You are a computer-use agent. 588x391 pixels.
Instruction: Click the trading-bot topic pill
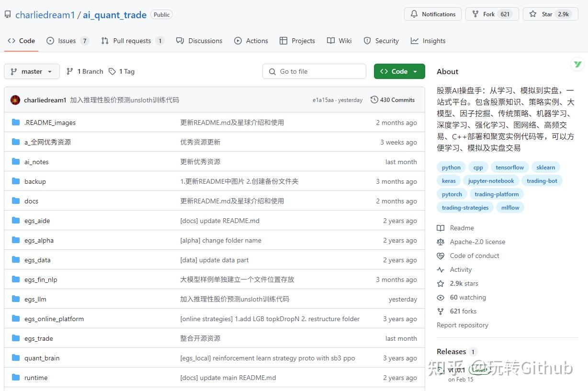(x=542, y=180)
